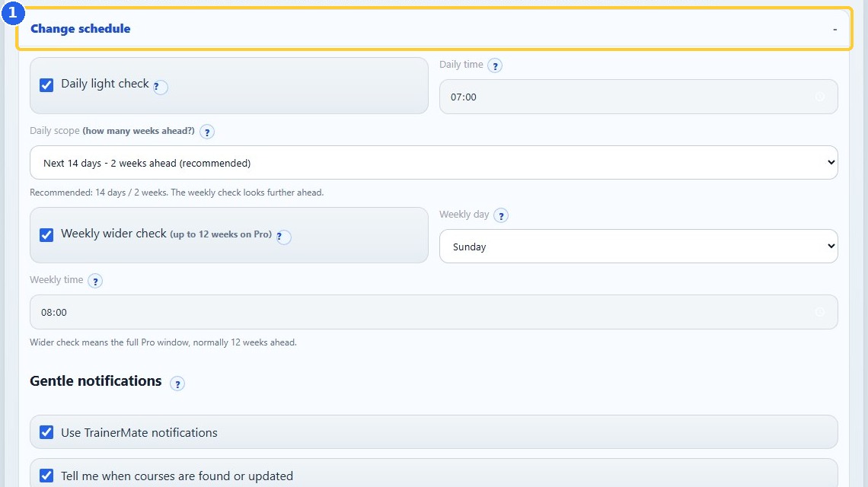Open help icon beside Daily light check
Viewport: 868px width, 487px height.
coord(160,87)
